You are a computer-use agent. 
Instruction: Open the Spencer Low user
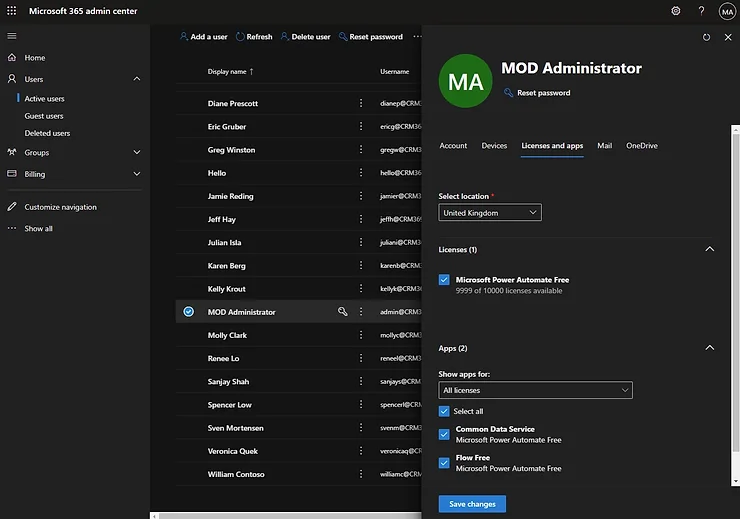[x=229, y=405]
